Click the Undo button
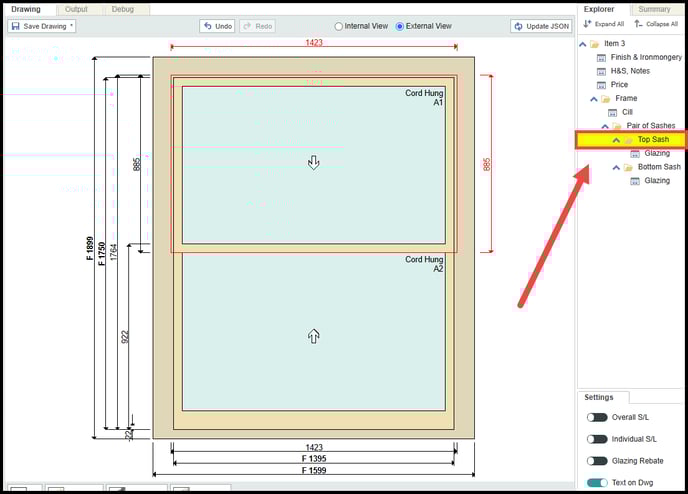Viewport: 688px width, 494px height. coord(217,26)
